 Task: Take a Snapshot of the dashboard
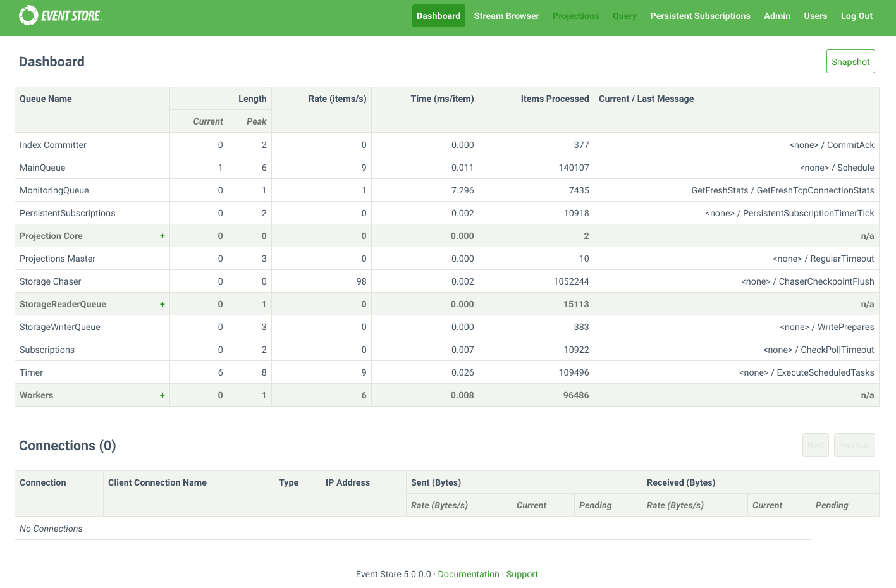pos(850,61)
